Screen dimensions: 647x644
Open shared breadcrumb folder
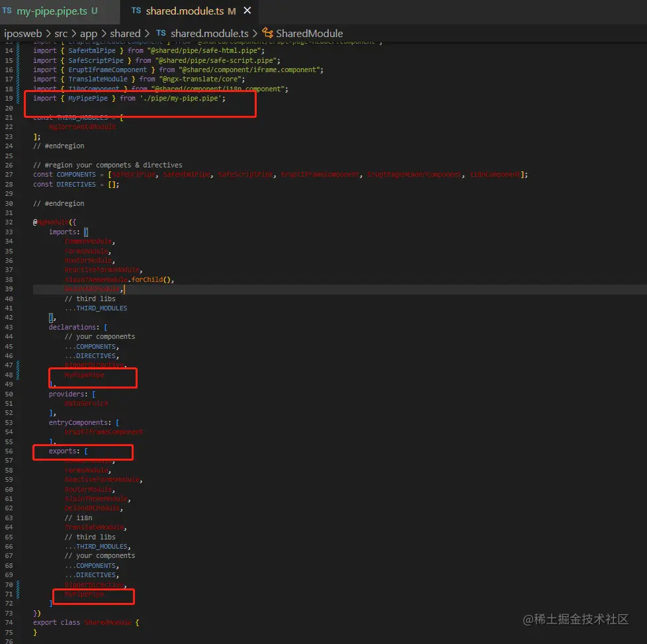[125, 34]
